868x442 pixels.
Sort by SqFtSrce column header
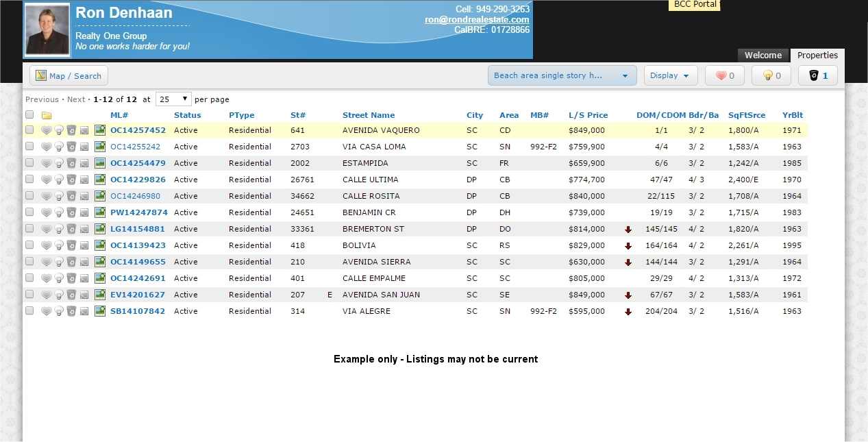tap(747, 115)
